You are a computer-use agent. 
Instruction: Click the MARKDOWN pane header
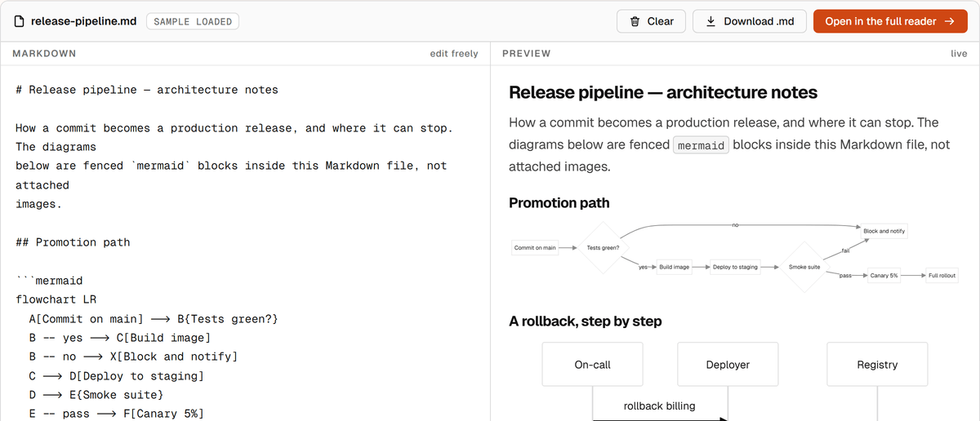click(x=45, y=54)
